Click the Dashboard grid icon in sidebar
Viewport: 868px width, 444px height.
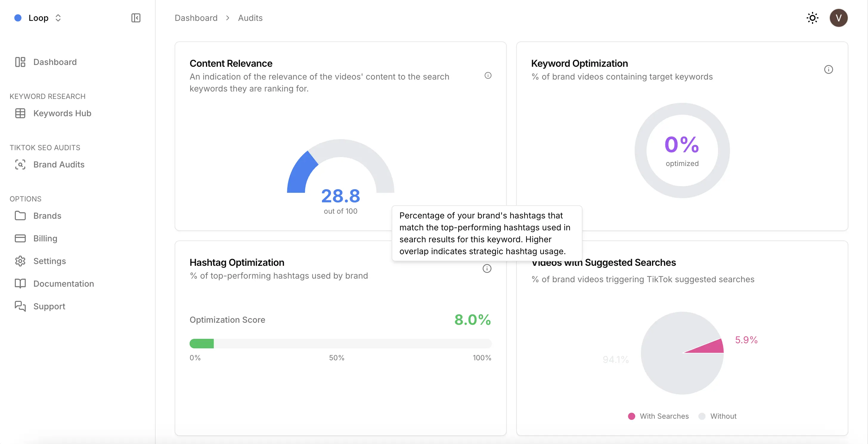click(x=20, y=62)
